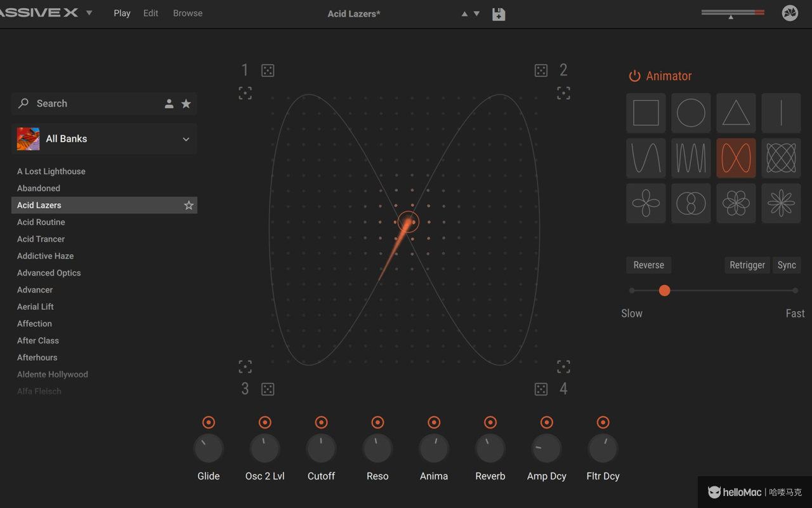Toggle the Reverb macro animation target

click(490, 422)
